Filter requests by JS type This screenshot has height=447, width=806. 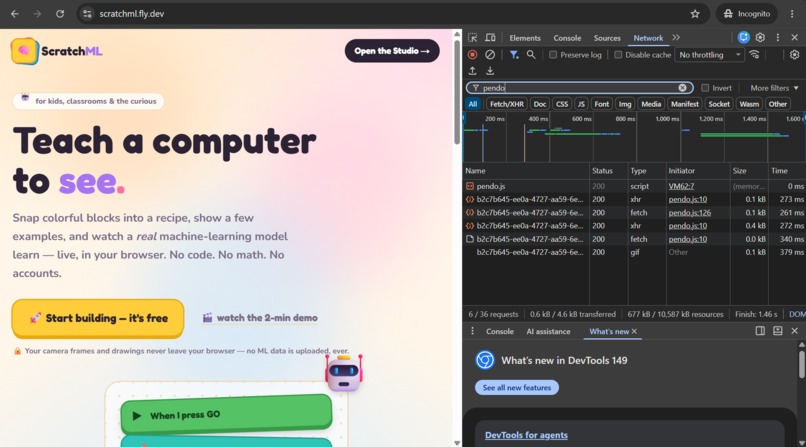[581, 104]
